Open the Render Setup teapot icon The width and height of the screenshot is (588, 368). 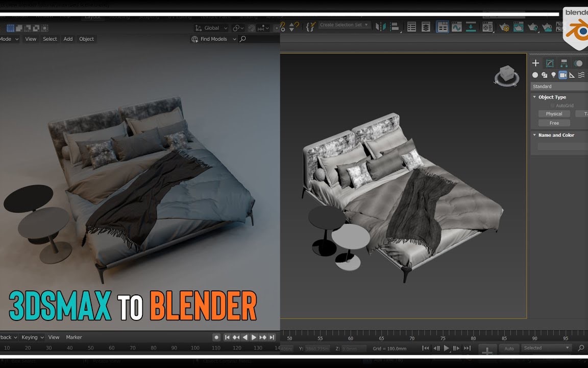(504, 27)
